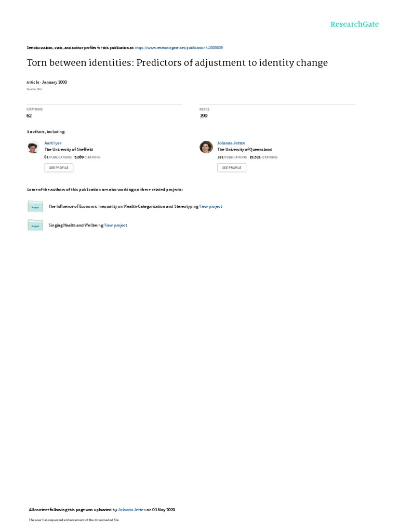Open View project for Singing Health and Wellbeing
This screenshot has height=532, width=399.
point(116,225)
